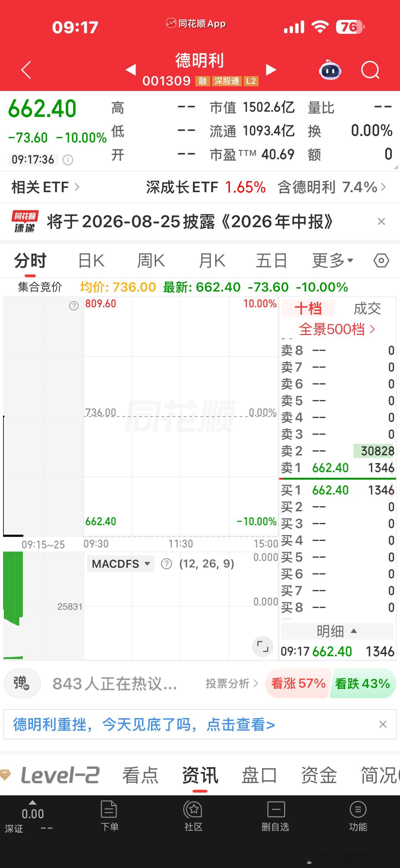Open the 资讯 news tab
The image size is (400, 868).
[200, 775]
